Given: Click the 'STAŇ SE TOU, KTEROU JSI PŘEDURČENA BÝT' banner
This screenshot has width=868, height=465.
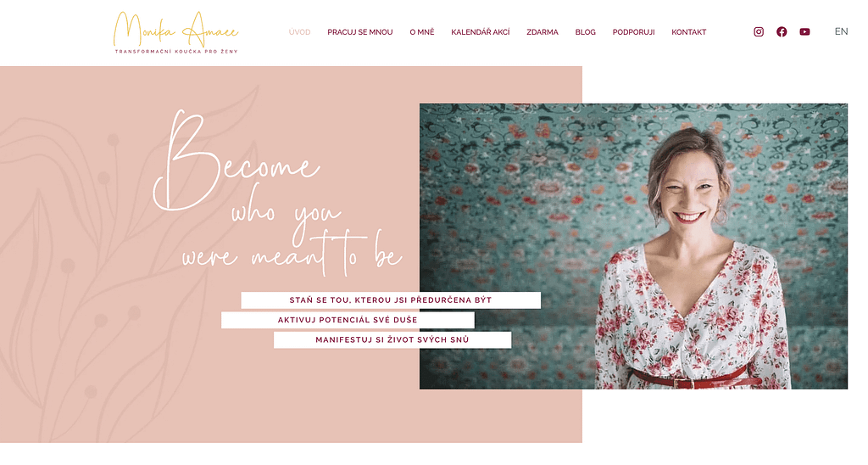Looking at the screenshot, I should (x=391, y=300).
